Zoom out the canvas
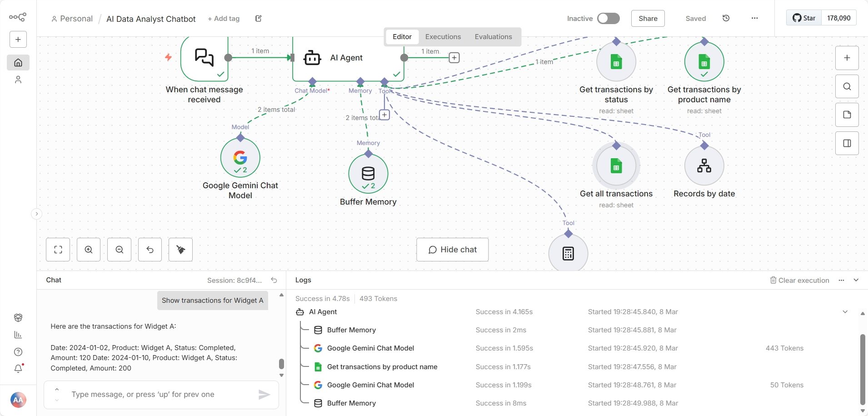868x416 pixels. point(119,250)
